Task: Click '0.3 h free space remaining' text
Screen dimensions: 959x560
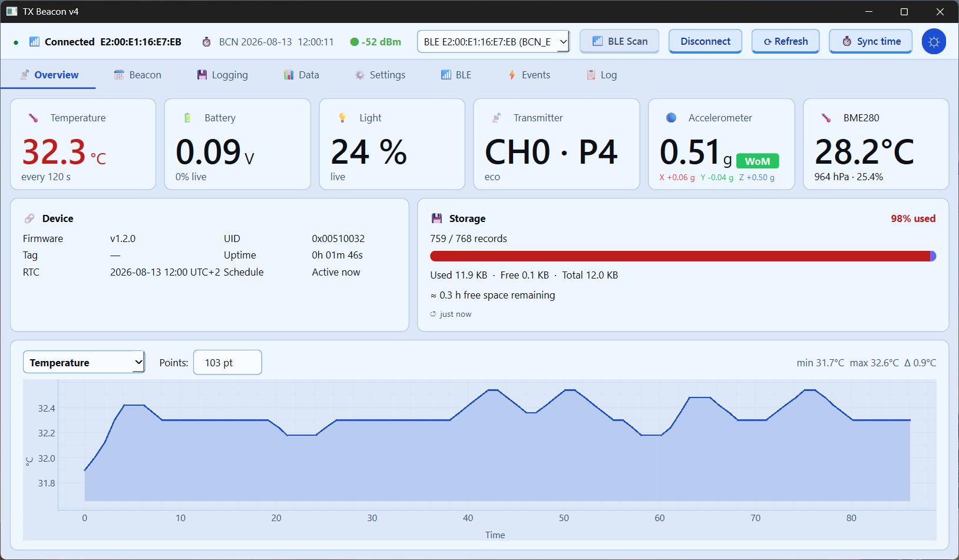Action: 492,295
